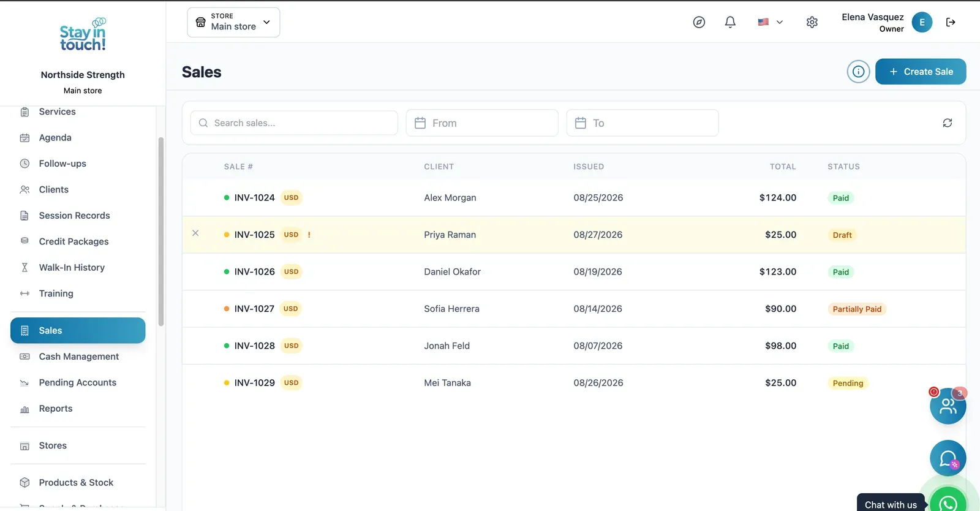Open Products & Stock
The height and width of the screenshot is (511, 980).
[x=78, y=483]
